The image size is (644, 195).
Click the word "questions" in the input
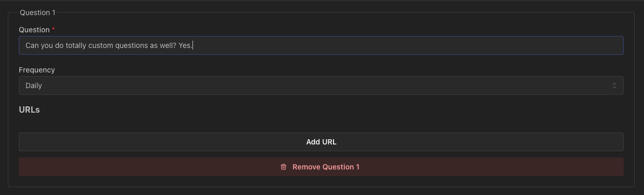(132, 45)
